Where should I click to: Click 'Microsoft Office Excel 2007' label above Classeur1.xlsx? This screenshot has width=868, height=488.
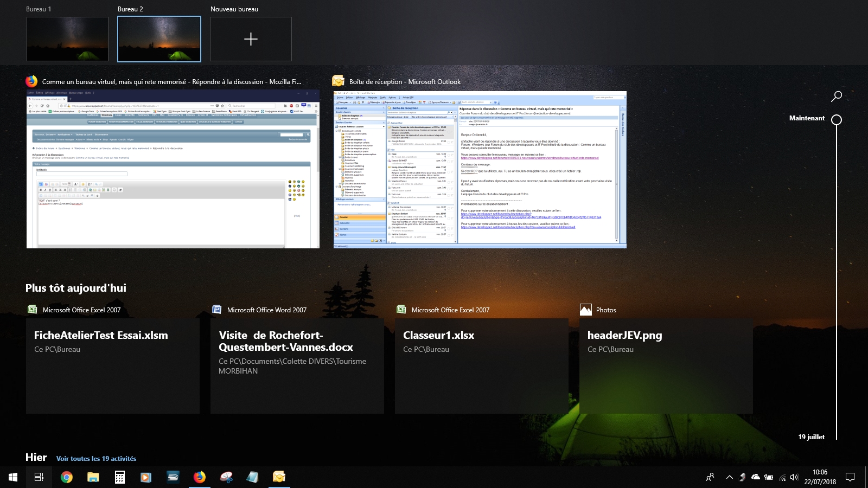point(450,310)
